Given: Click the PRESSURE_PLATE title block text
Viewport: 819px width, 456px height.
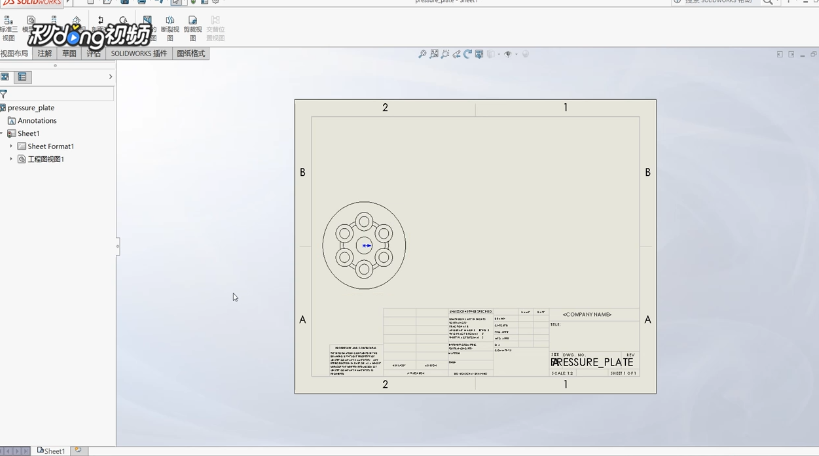Looking at the screenshot, I should point(592,362).
